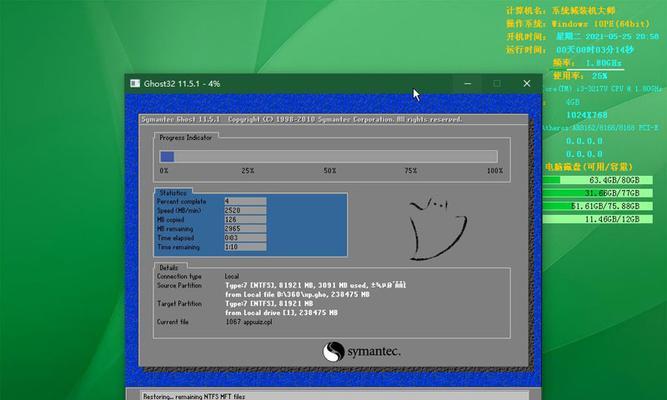Click the 计算机名 computer name line on desktop
Viewport: 667px width, 400px height.
[561, 11]
